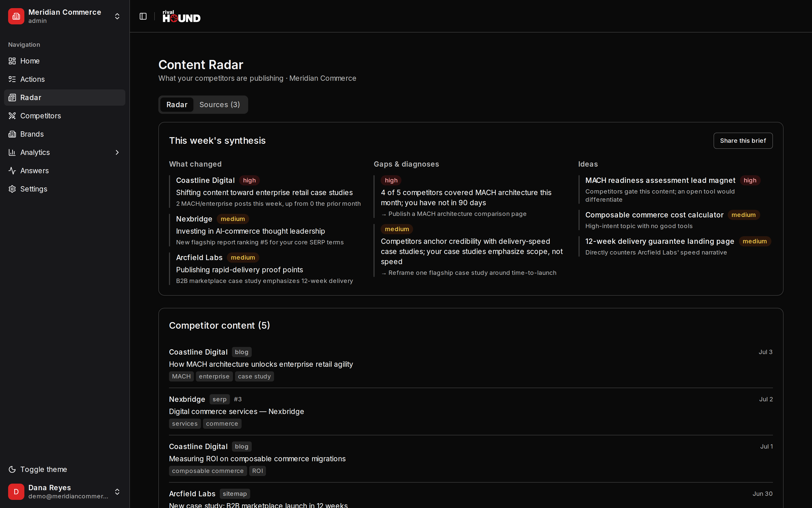Select the Radar tab

pos(177,104)
